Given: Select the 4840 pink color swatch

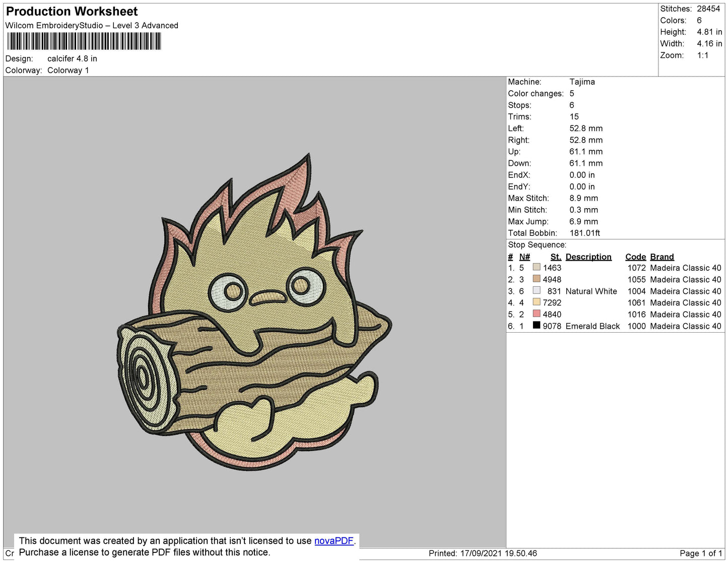Looking at the screenshot, I should click(x=537, y=314).
